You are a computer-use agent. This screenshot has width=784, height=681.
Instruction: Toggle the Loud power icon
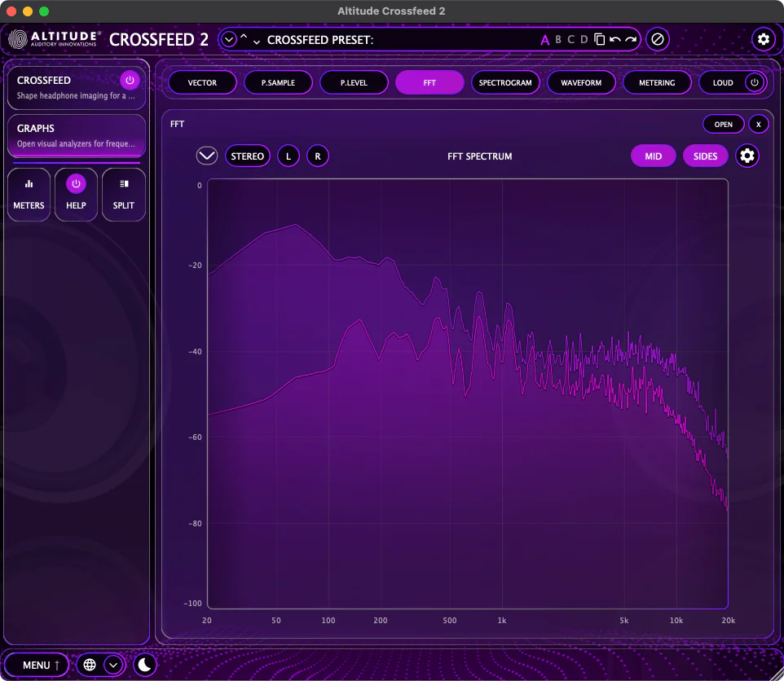pos(755,82)
